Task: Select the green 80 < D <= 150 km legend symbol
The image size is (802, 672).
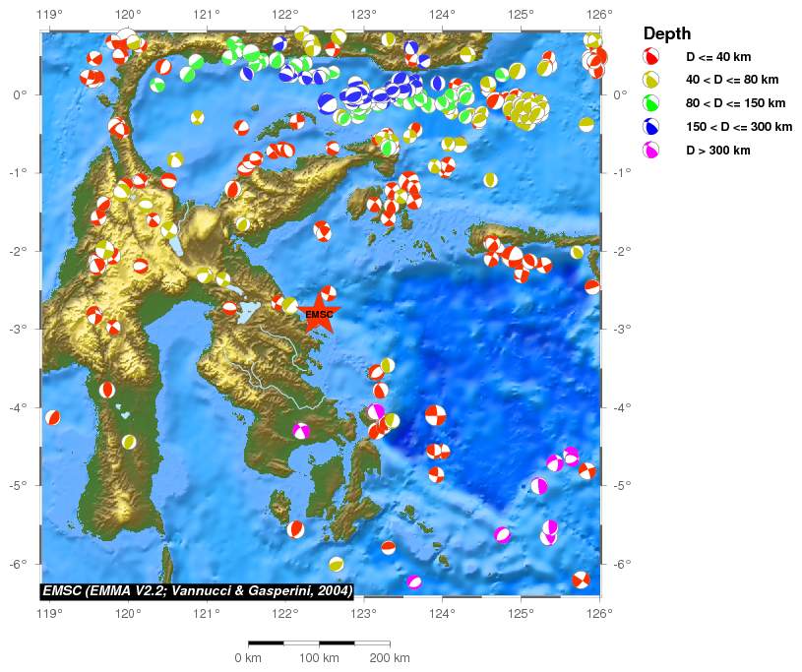Action: point(650,103)
